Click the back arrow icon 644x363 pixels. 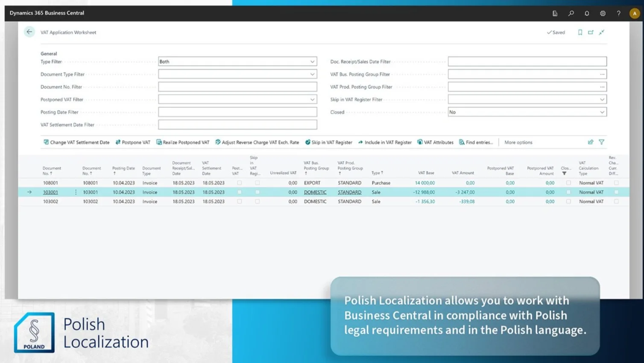click(x=29, y=32)
